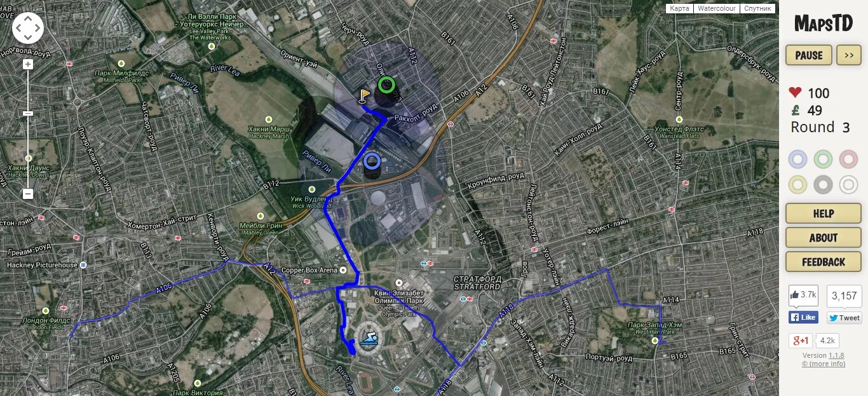Click the blue tower placed on map

click(372, 167)
